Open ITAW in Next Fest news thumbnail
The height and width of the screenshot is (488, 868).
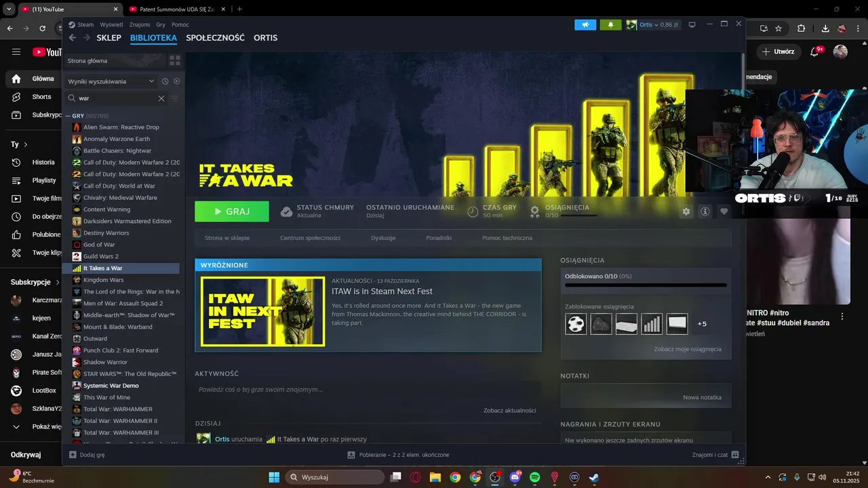coord(262,312)
